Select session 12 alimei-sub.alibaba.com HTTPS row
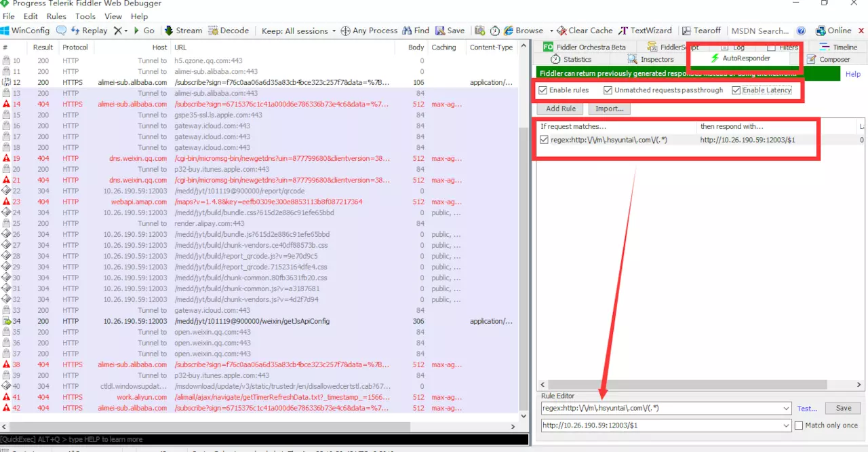The width and height of the screenshot is (868, 452). coord(259,82)
